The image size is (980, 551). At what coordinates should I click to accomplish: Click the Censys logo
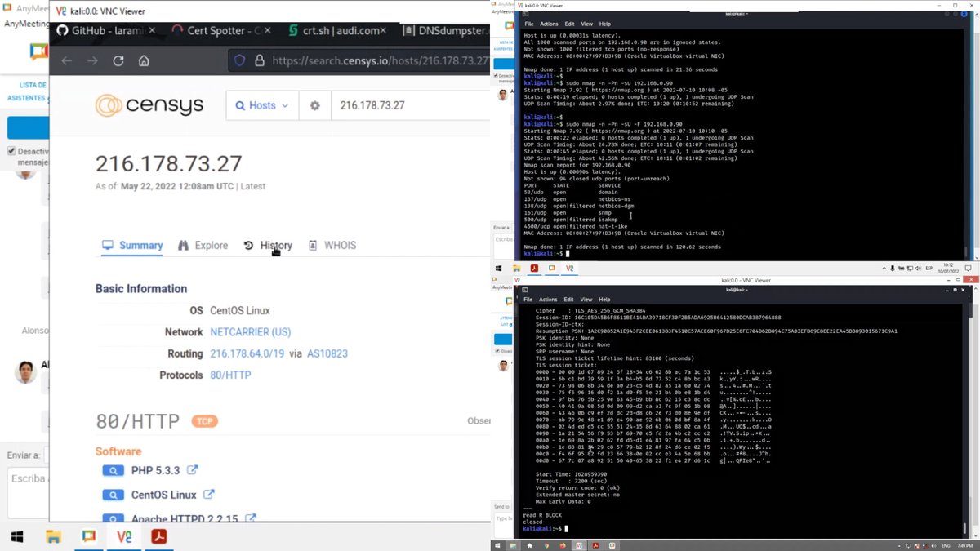[151, 105]
